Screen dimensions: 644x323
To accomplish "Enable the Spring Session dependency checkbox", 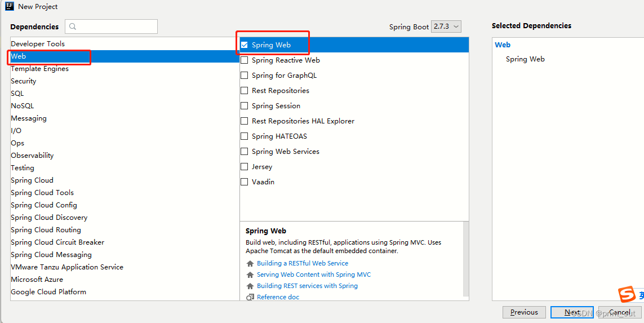I will click(245, 105).
